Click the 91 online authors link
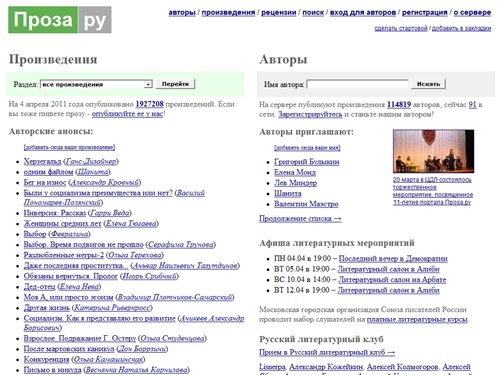This screenshot has height=375, width=500. coord(472,105)
